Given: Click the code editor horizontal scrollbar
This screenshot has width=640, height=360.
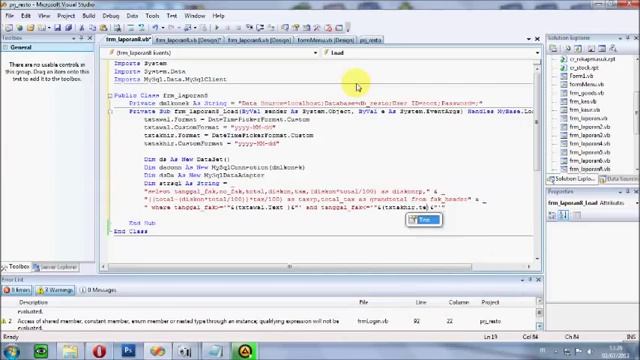Looking at the screenshot, I should pos(290,267).
